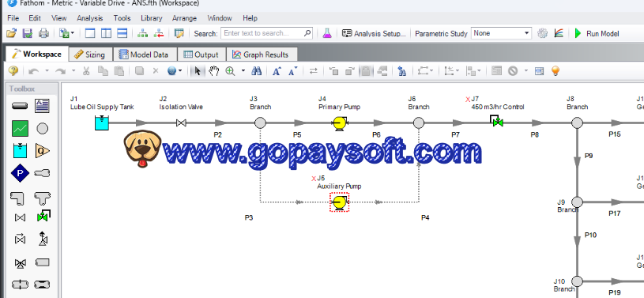Screen dimensions: 644x298
Task: Open the Parametric Study dropdown
Action: click(502, 33)
